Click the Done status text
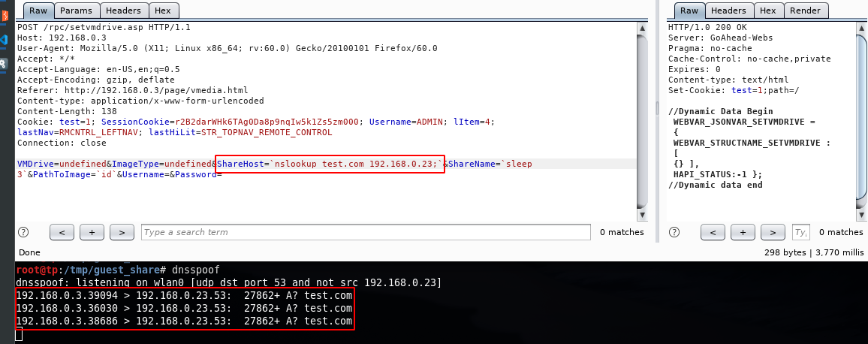 click(x=29, y=252)
